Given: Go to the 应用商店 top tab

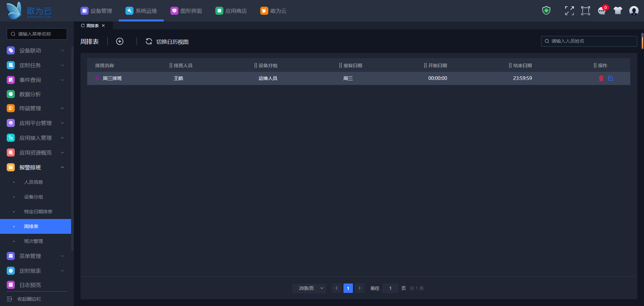Looking at the screenshot, I should [x=231, y=11].
